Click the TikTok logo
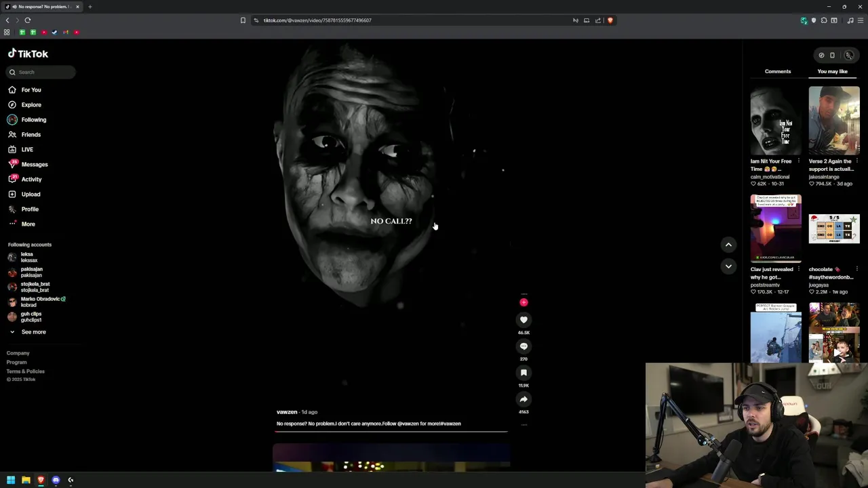 28,54
